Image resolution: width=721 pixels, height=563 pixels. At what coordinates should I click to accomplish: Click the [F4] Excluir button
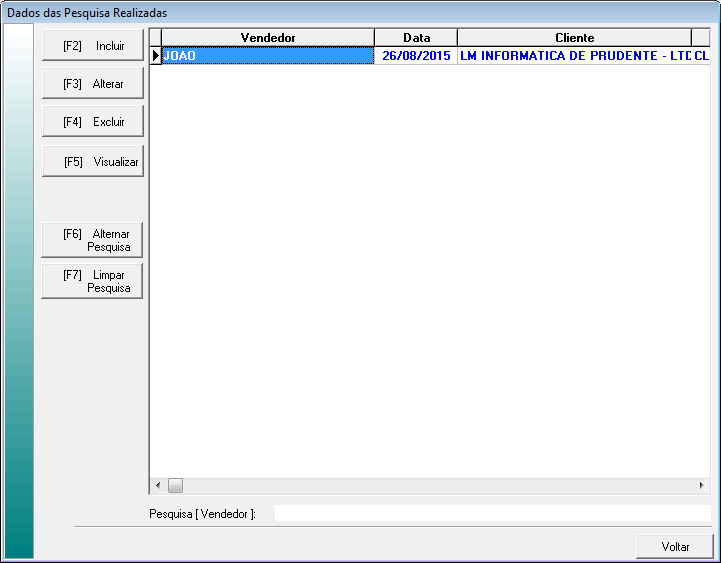click(93, 122)
